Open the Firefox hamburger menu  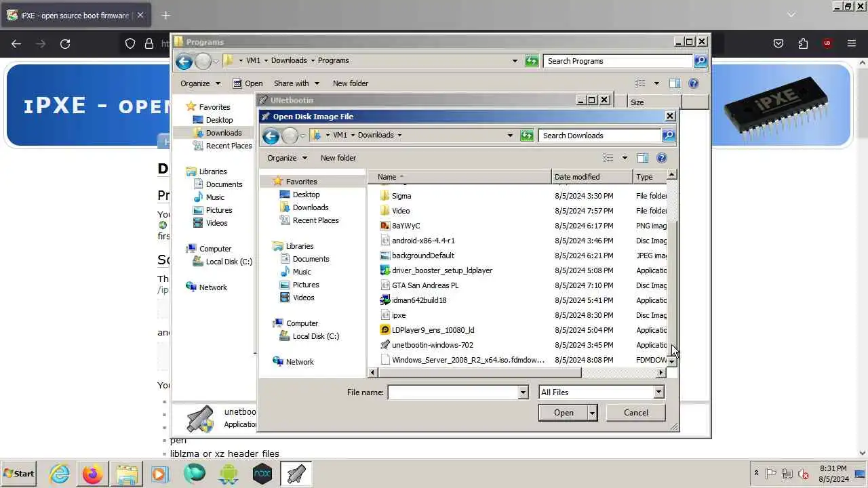point(852,43)
